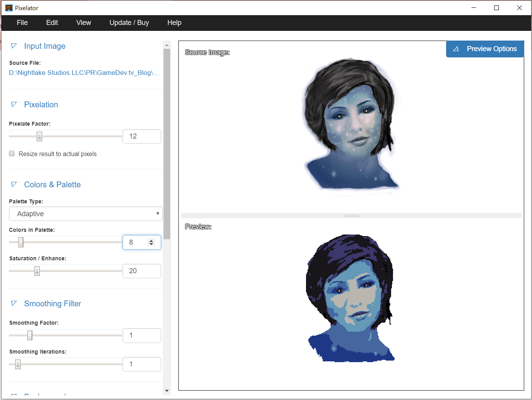Enable Resize result to actual pixels
Viewport: 532px width, 400px height.
(x=12, y=154)
